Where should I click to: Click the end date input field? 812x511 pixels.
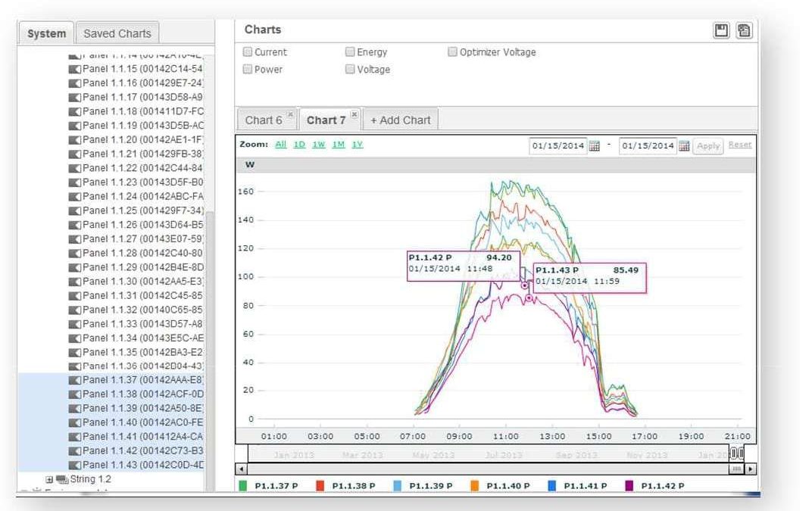pyautogui.click(x=648, y=146)
